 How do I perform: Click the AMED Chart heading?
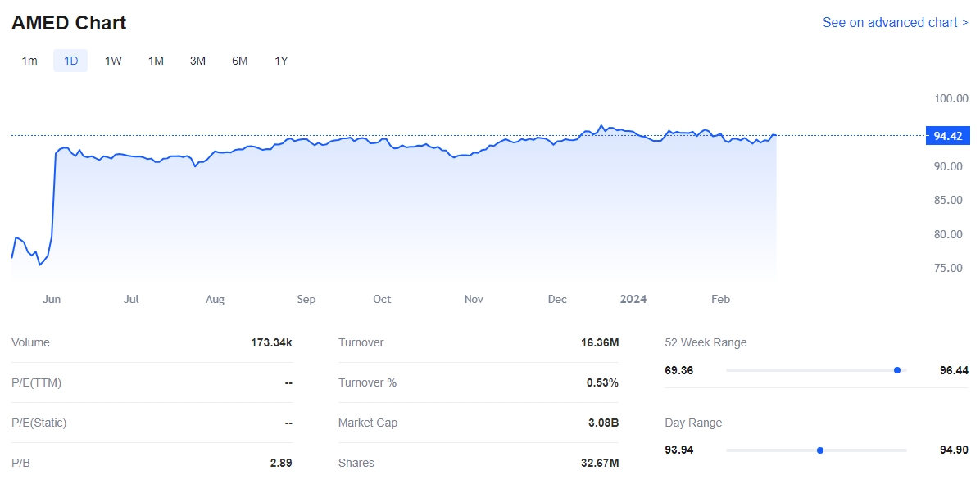pyautogui.click(x=69, y=23)
